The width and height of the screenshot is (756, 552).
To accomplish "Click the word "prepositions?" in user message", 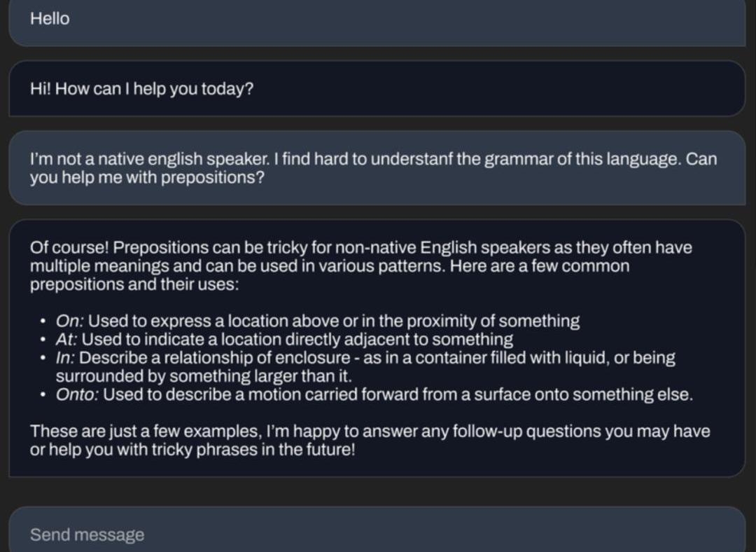I will [x=213, y=177].
